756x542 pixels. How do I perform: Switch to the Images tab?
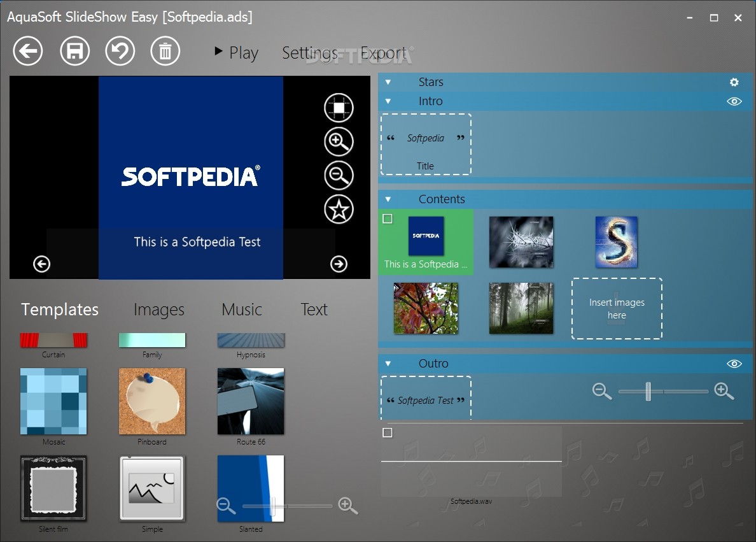tap(159, 310)
